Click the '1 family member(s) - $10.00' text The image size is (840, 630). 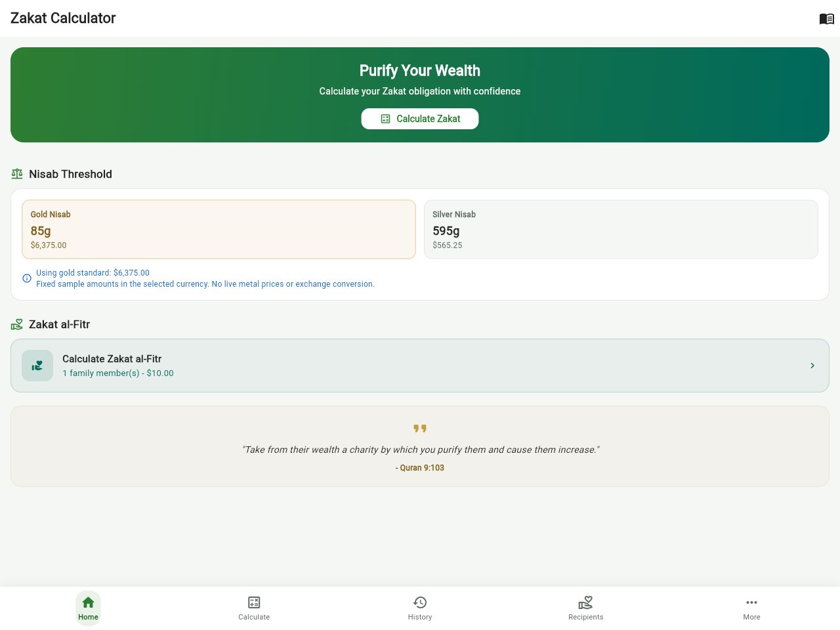coord(118,373)
